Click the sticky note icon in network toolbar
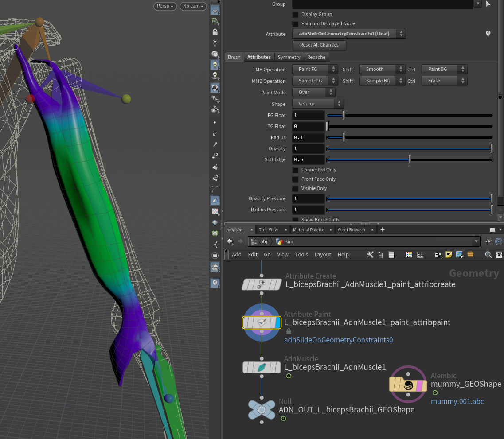Image resolution: width=504 pixels, height=439 pixels. click(449, 255)
